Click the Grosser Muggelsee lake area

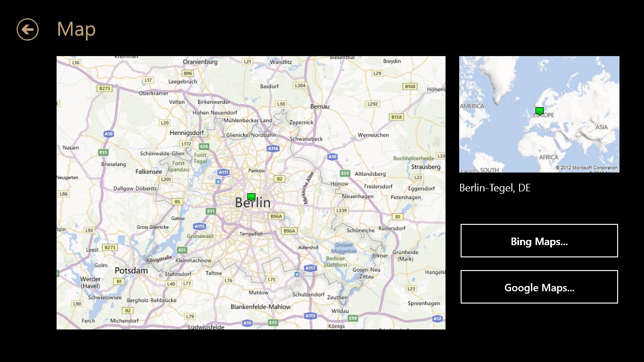tap(343, 248)
